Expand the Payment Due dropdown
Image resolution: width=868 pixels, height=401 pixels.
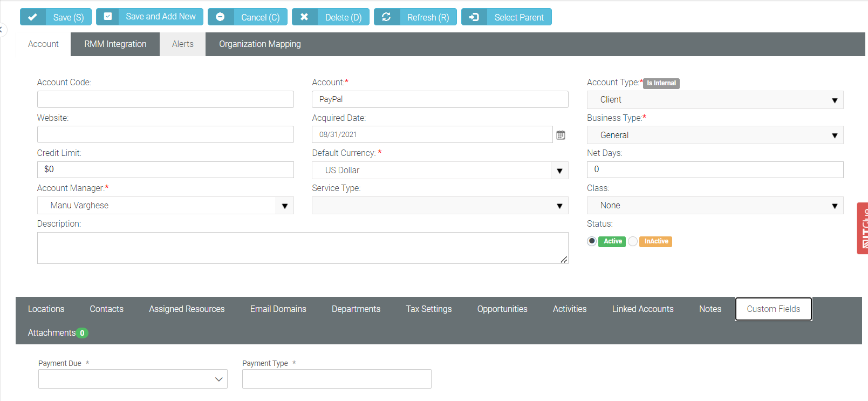click(x=218, y=379)
